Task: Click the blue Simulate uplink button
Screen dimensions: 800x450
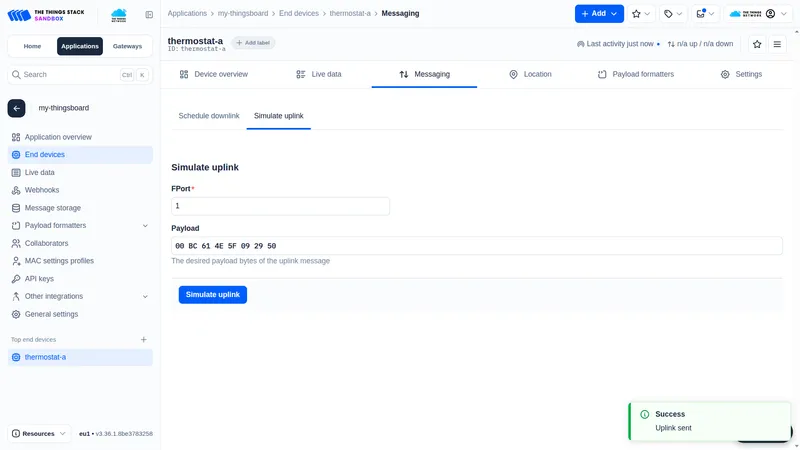Action: pyautogui.click(x=213, y=295)
